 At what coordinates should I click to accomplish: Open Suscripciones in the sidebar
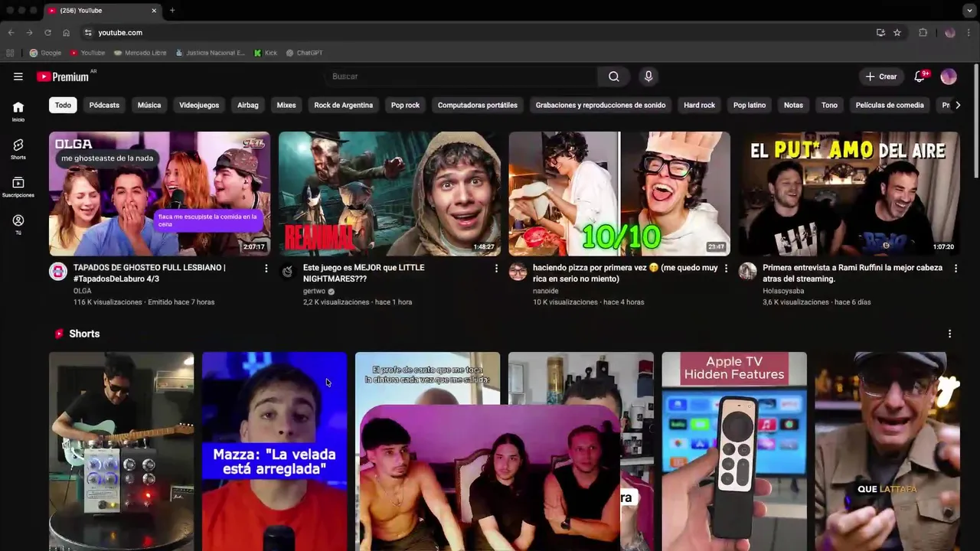tap(18, 187)
